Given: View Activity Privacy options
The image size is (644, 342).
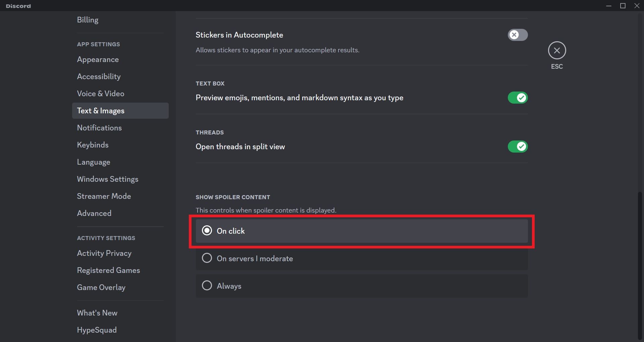Looking at the screenshot, I should tap(104, 253).
